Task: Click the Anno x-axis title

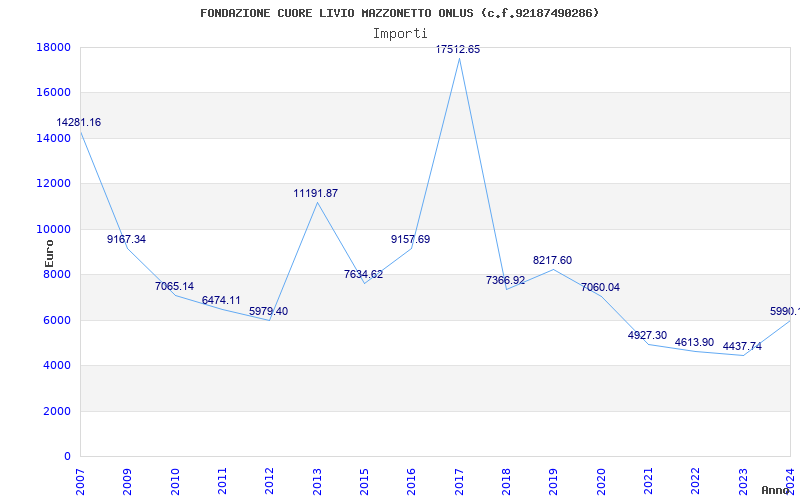Action: click(x=774, y=490)
